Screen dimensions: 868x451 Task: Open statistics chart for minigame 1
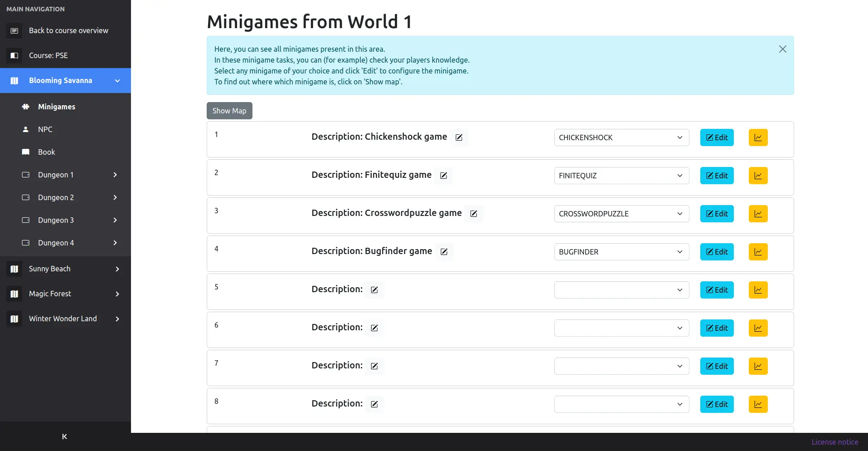[x=758, y=137]
